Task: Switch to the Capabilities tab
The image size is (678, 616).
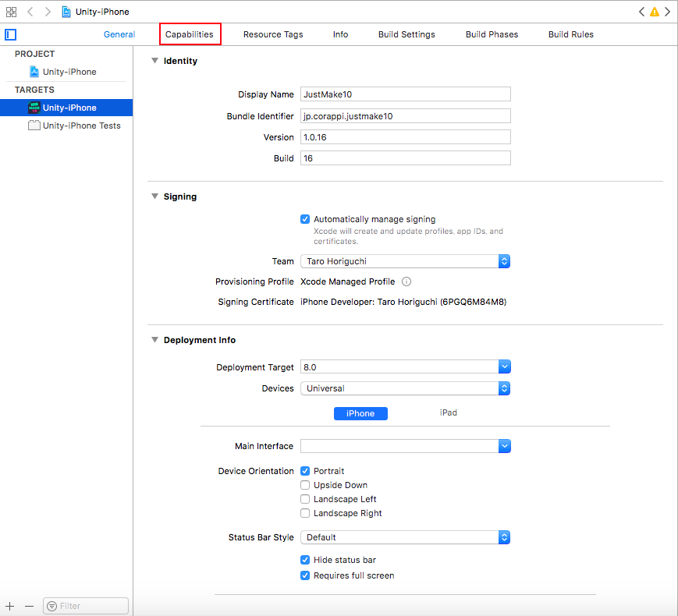Action: pyautogui.click(x=190, y=34)
